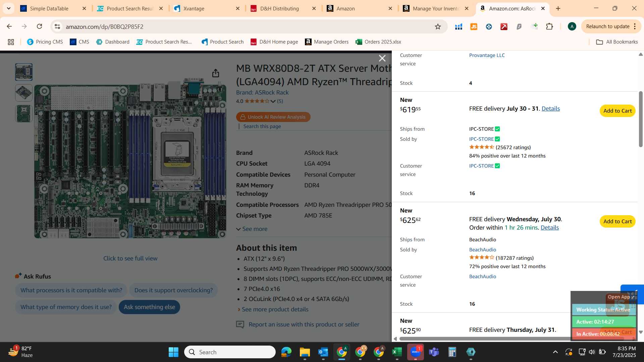The width and height of the screenshot is (644, 362).
Task: Open File Explorer from taskbar
Action: point(305,352)
